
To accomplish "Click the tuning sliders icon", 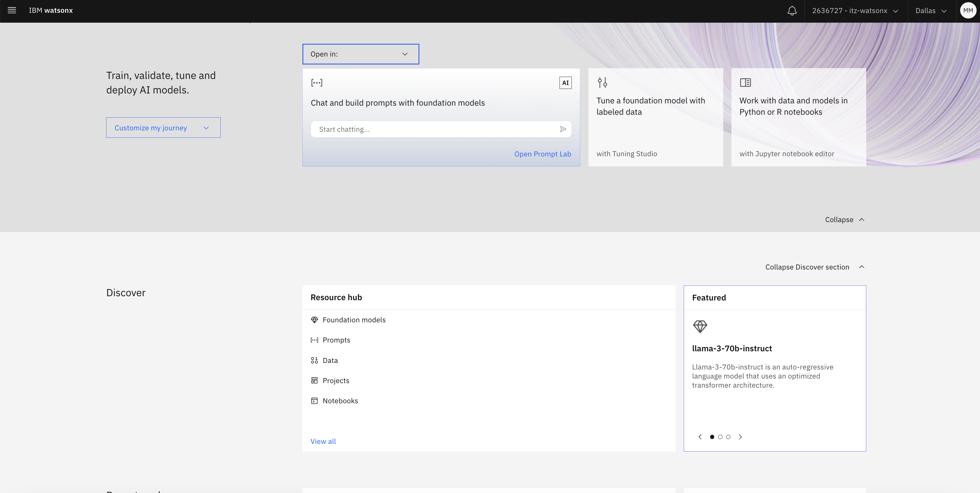I will tap(602, 82).
